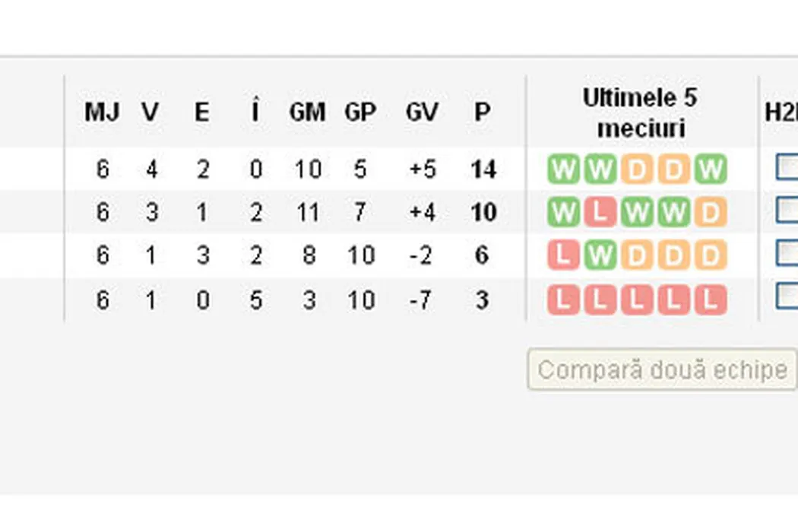Screen dimensions: 798x532
Task: Click the GM column header
Action: point(307,112)
